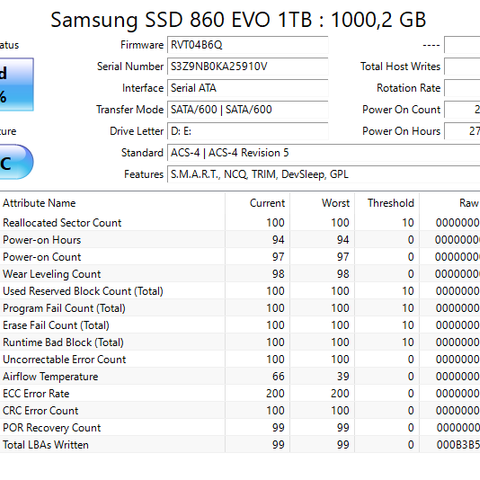Select the Reallocated Sector Count row
The width and height of the screenshot is (480, 480).
pyautogui.click(x=240, y=223)
